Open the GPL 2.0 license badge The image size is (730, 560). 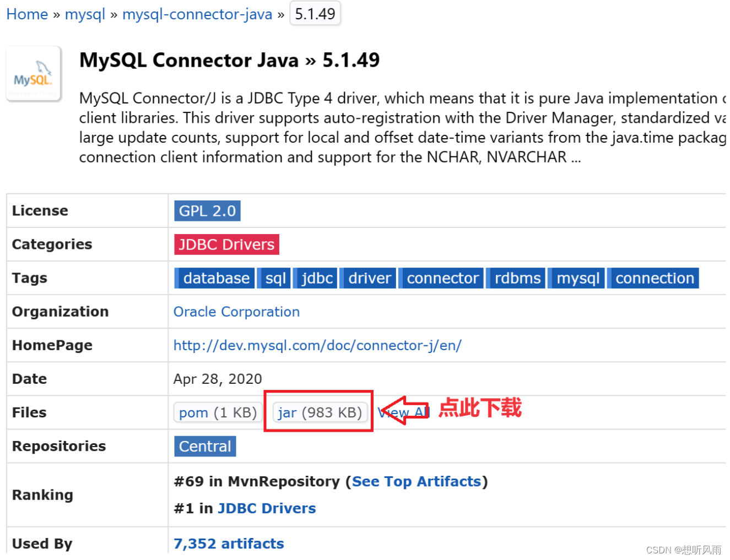click(207, 210)
